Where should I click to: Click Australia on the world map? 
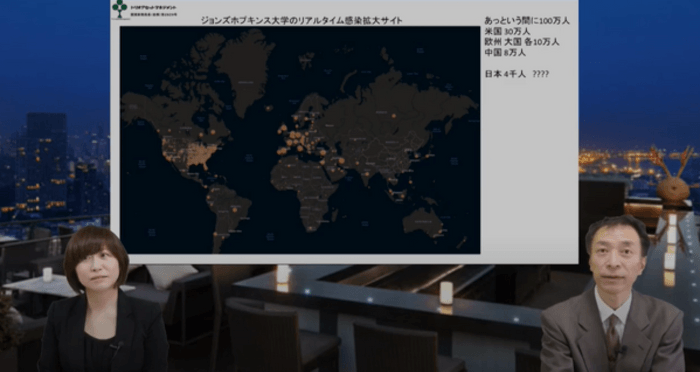pos(423,222)
